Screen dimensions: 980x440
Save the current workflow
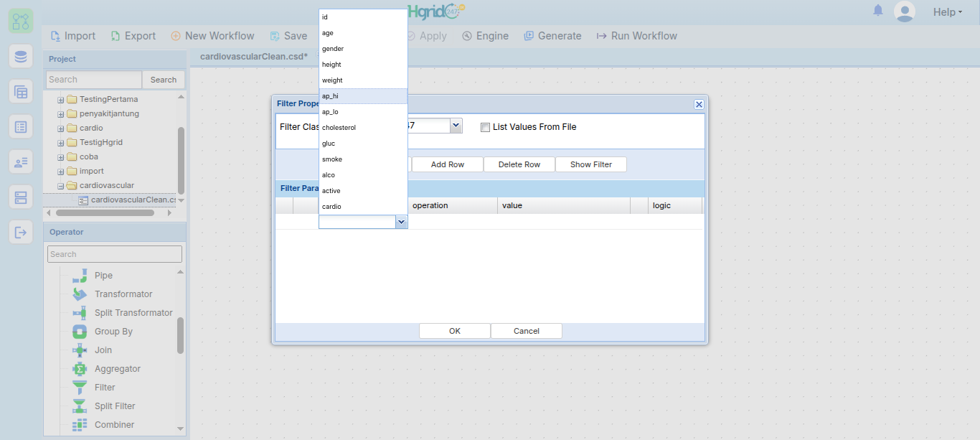click(x=288, y=36)
